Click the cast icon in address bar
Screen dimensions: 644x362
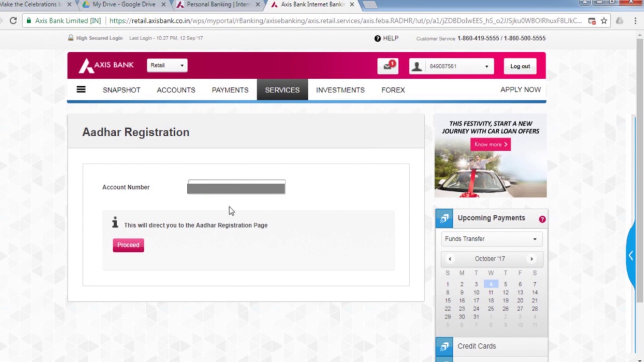tap(592, 21)
